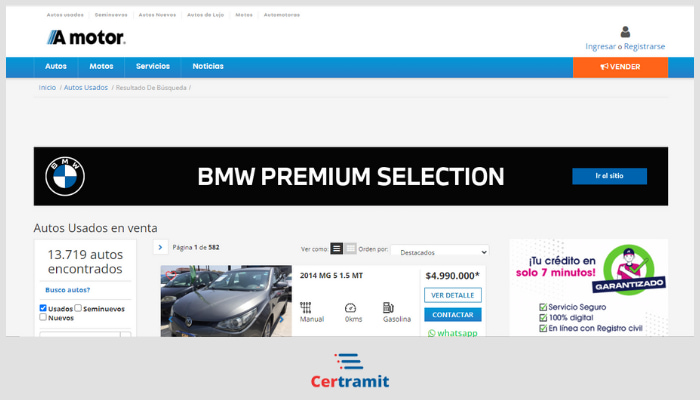Switch to list view icon
This screenshot has width=700, height=400.
[337, 248]
